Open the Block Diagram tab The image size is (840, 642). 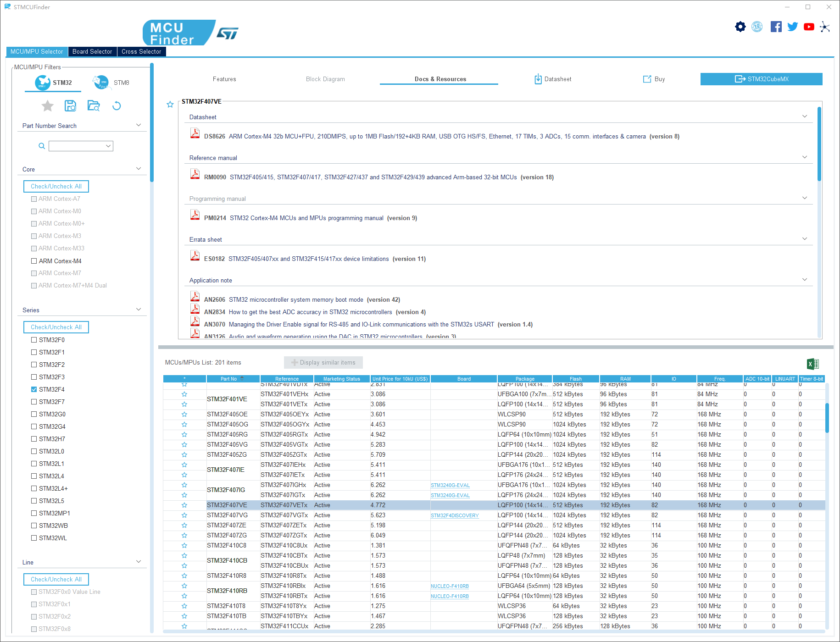point(325,79)
